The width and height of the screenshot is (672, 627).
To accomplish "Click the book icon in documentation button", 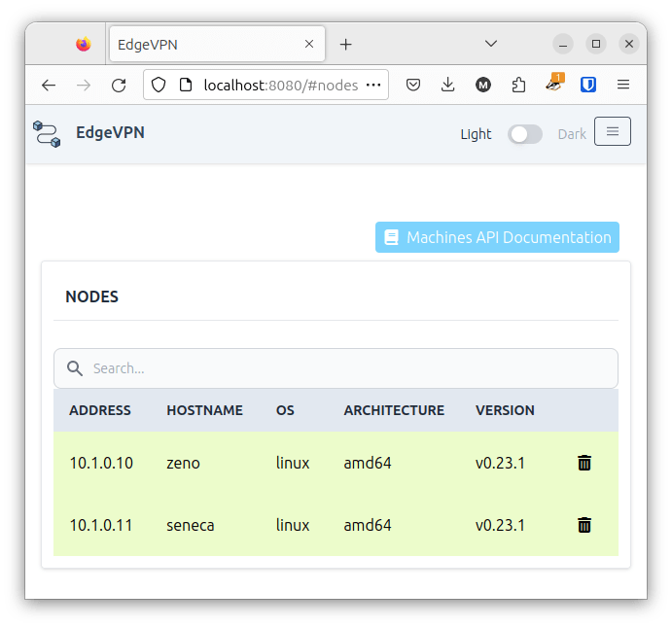I will pyautogui.click(x=391, y=237).
